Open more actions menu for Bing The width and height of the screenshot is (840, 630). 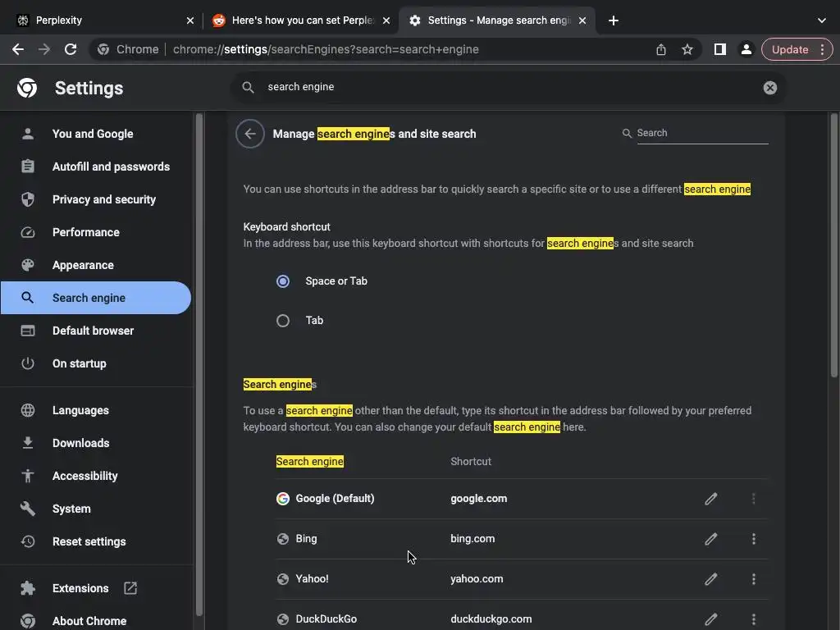(754, 539)
